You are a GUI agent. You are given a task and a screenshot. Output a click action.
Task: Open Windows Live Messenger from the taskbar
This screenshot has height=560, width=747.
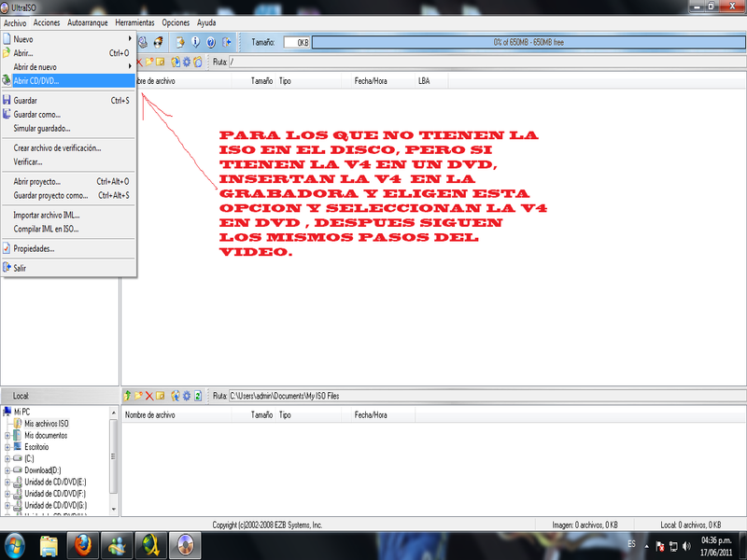118,546
